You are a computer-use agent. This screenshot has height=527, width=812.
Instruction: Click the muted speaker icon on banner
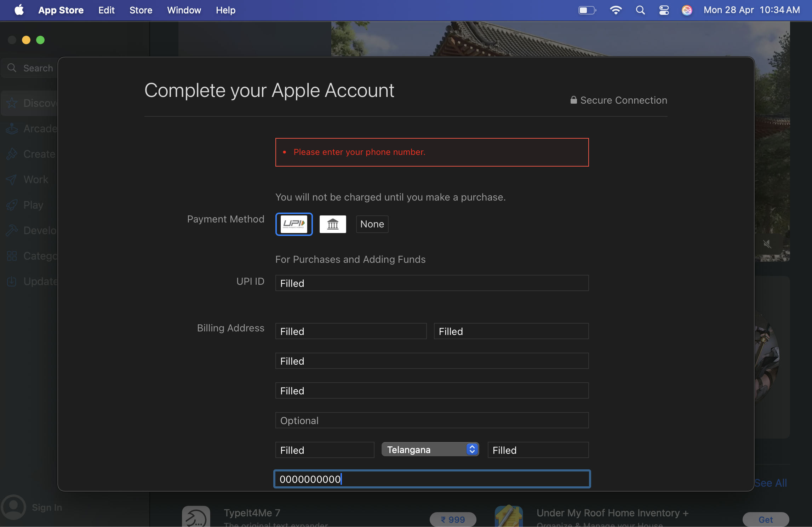tap(767, 244)
